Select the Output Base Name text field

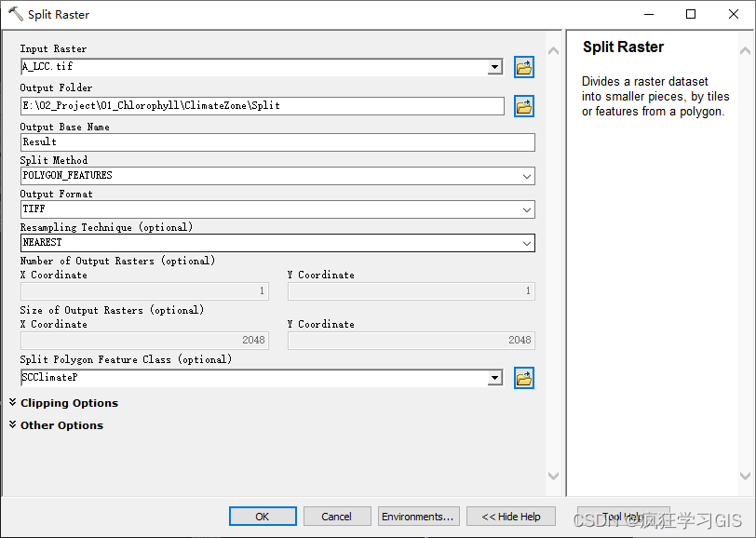coord(277,141)
